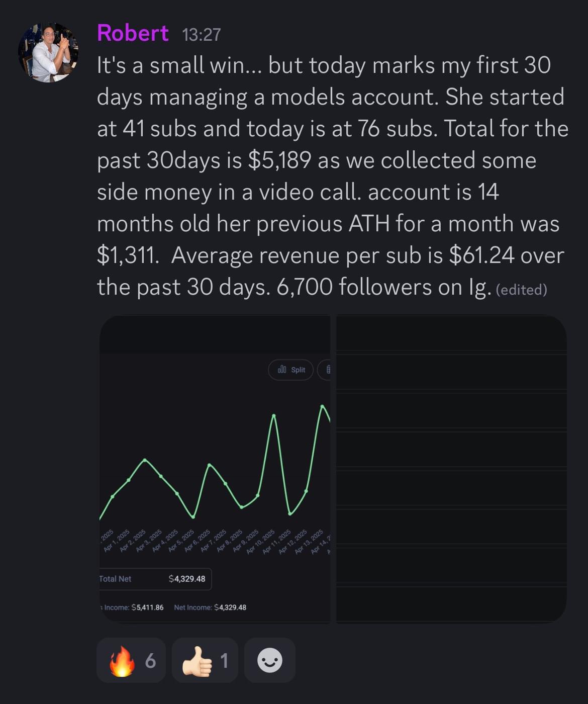Click the (edited) label after the message
Image resolution: width=588 pixels, height=704 pixels.
[521, 290]
